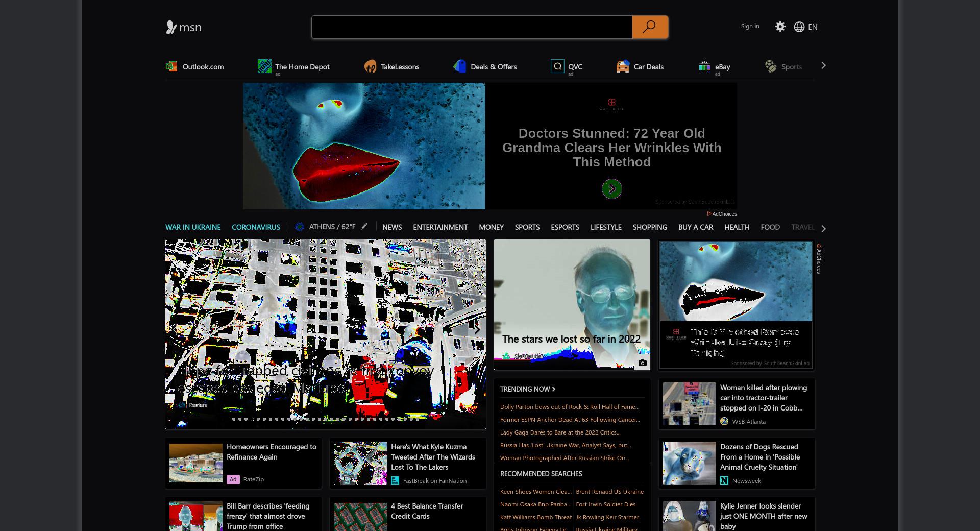Click the Ad badge next to RateZip
The image size is (980, 531).
[233, 479]
